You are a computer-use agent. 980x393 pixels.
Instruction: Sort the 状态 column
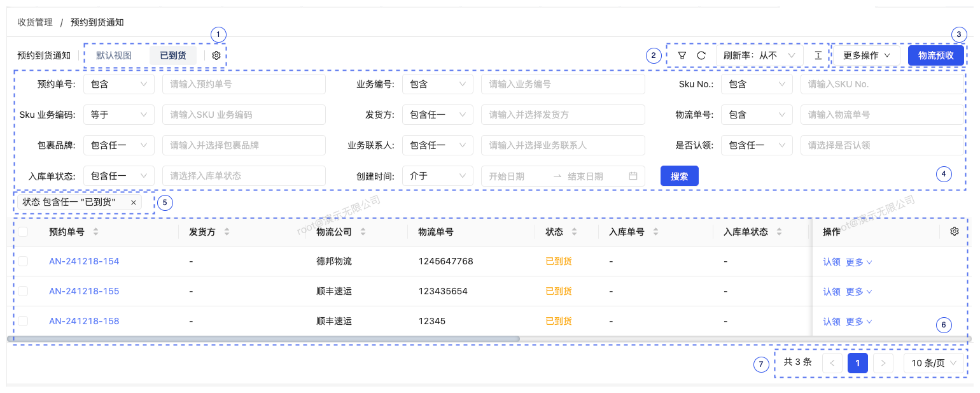[575, 232]
